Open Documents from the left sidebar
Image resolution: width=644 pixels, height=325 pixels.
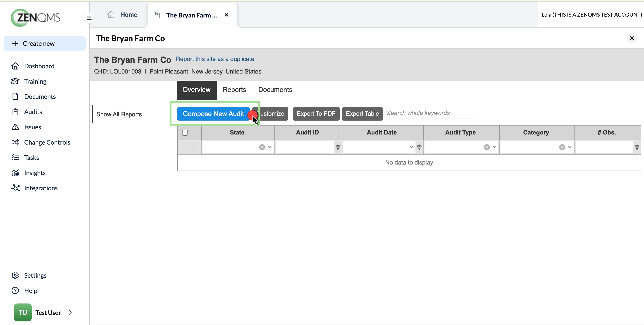(40, 97)
